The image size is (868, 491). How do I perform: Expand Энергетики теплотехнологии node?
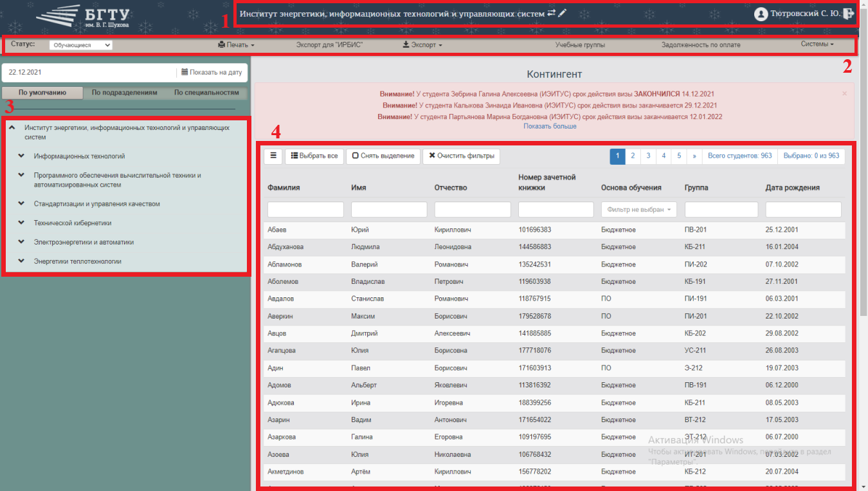click(21, 261)
